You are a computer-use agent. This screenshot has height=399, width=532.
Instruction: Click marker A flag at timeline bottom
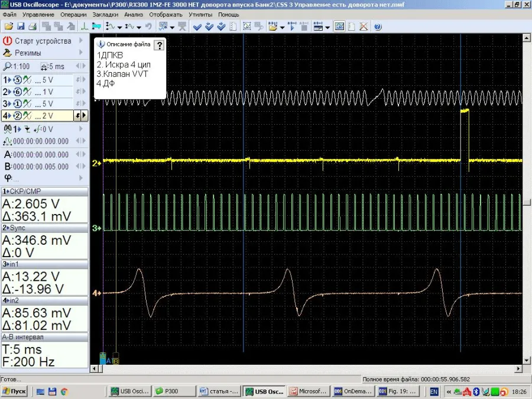point(103,358)
